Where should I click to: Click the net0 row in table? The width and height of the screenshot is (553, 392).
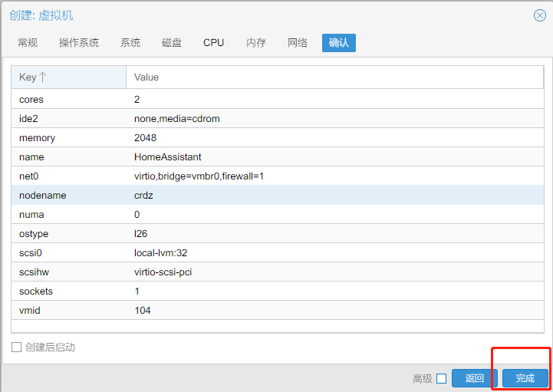tap(276, 176)
